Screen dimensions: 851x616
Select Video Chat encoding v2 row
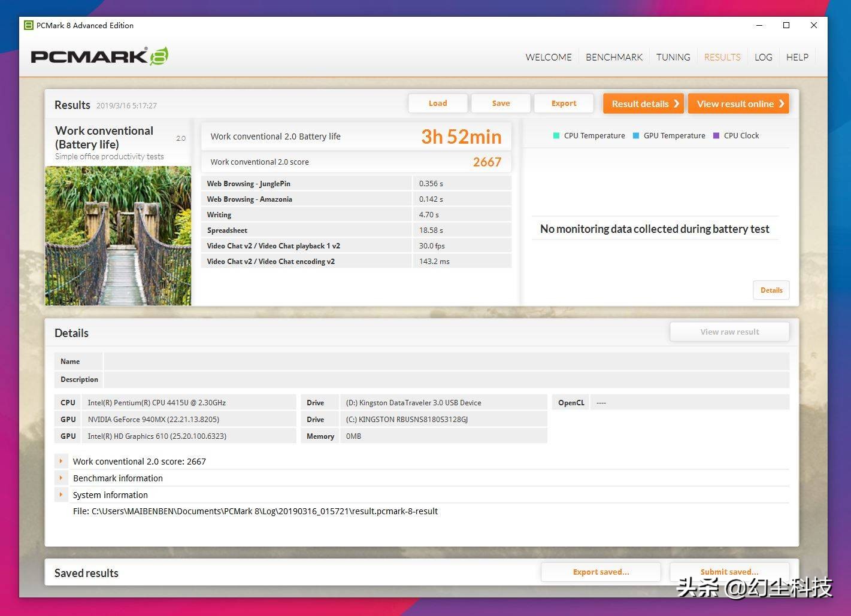click(x=356, y=261)
